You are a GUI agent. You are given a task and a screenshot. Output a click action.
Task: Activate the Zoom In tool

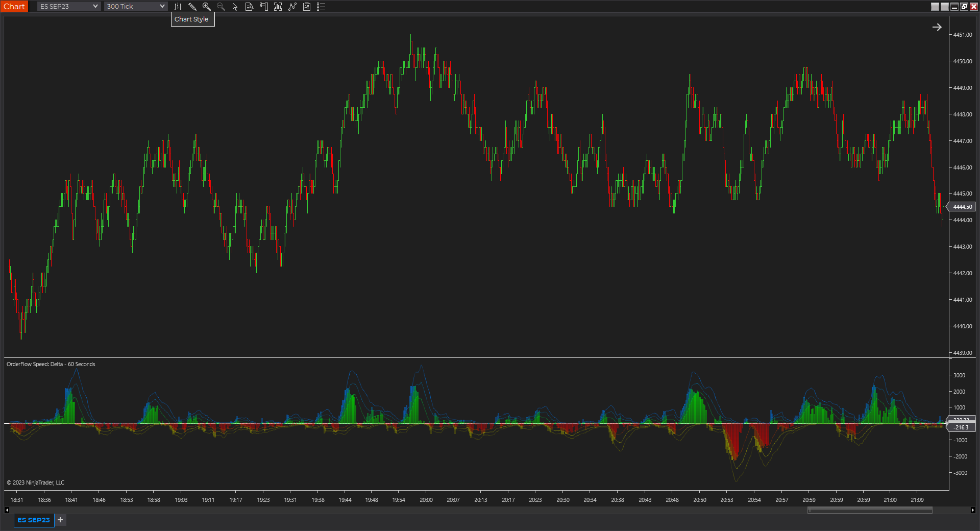coord(207,7)
